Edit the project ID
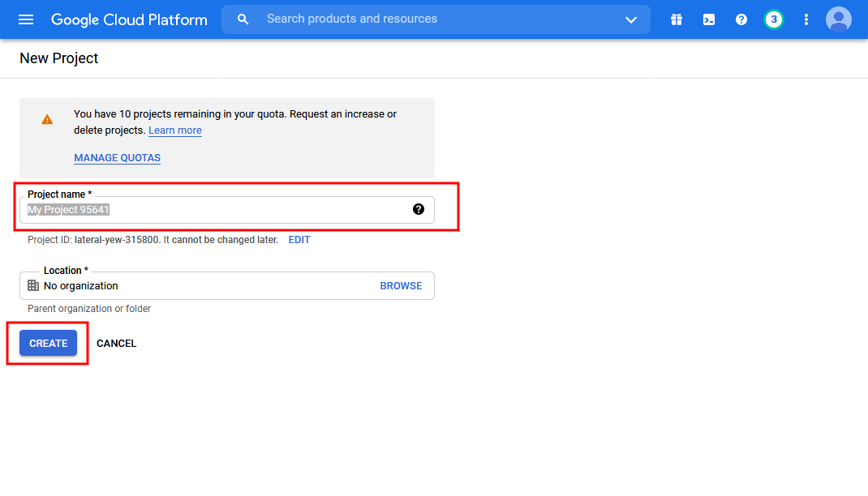Viewport: 868px width, 496px height. click(299, 240)
